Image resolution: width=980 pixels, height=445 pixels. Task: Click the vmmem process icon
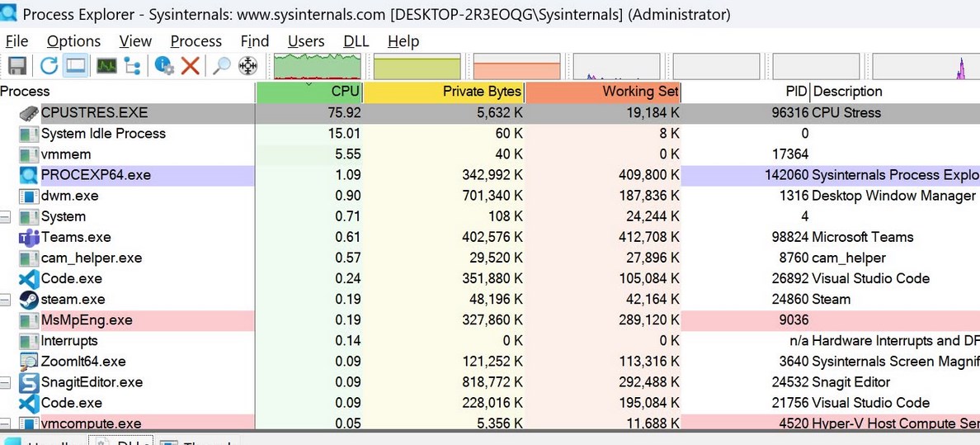[x=29, y=154]
